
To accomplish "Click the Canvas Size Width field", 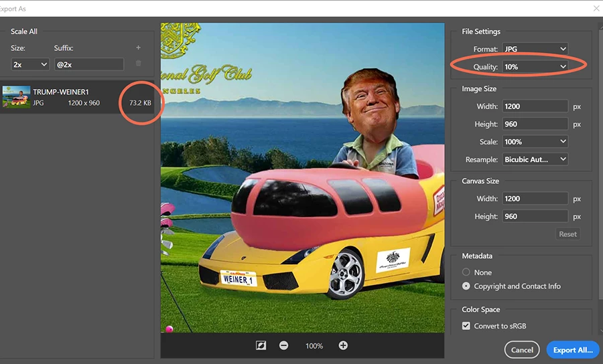I will click(535, 199).
